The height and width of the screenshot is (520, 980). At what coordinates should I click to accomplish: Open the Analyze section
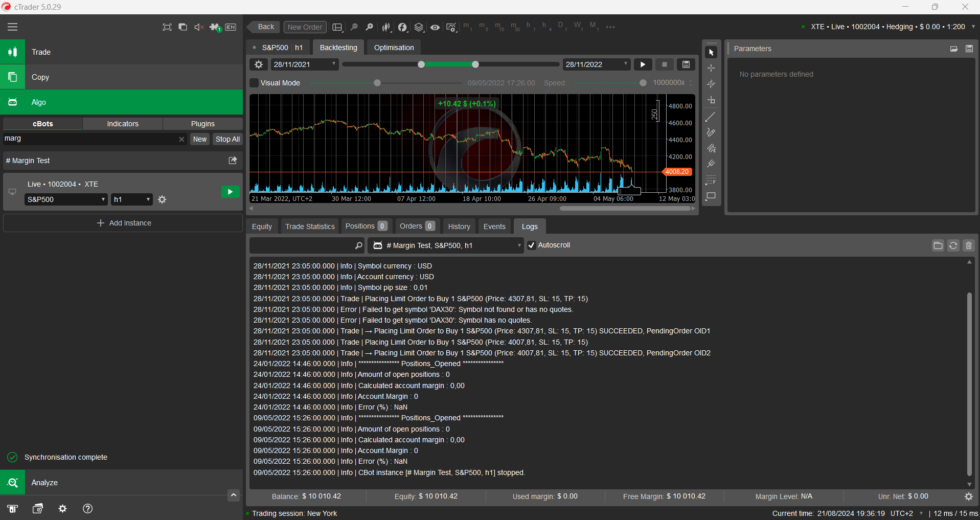tap(121, 483)
